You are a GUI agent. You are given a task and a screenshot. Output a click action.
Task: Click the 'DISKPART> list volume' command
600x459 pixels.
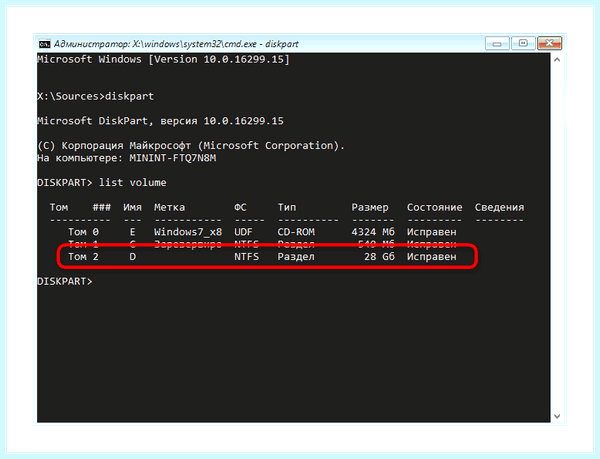(x=102, y=183)
